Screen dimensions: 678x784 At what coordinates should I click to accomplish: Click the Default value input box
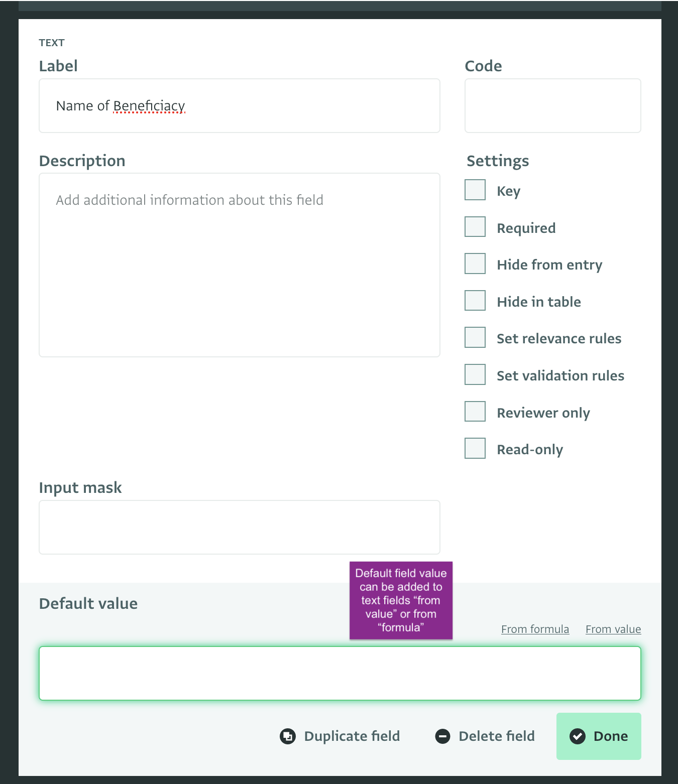click(x=341, y=673)
